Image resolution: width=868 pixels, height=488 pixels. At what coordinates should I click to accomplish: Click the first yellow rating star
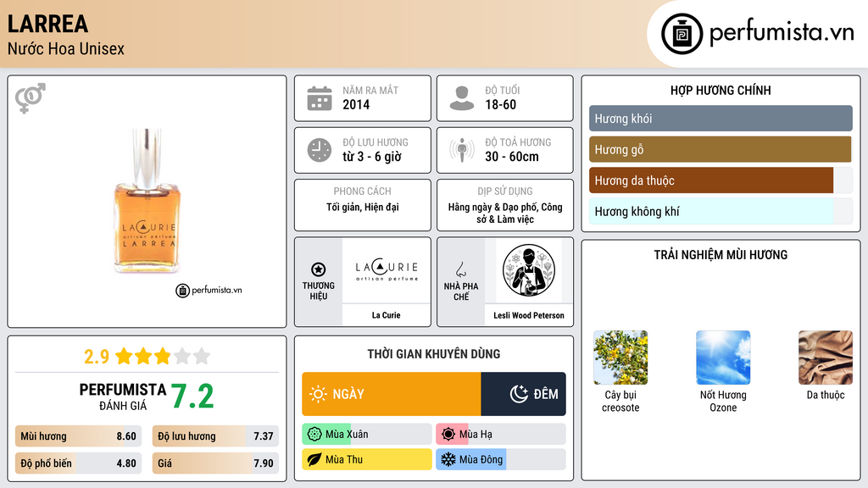coord(124,356)
